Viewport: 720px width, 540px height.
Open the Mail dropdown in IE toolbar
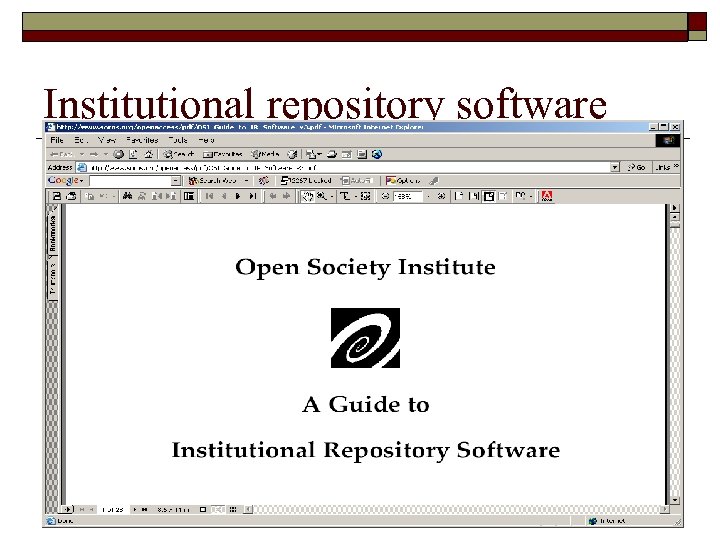coord(314,154)
